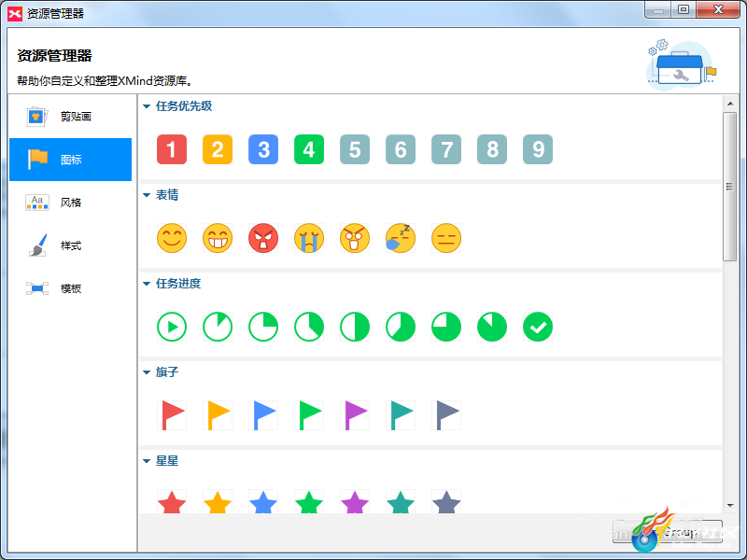Select the gray star marker
This screenshot has height=560, width=747.
[x=446, y=501]
